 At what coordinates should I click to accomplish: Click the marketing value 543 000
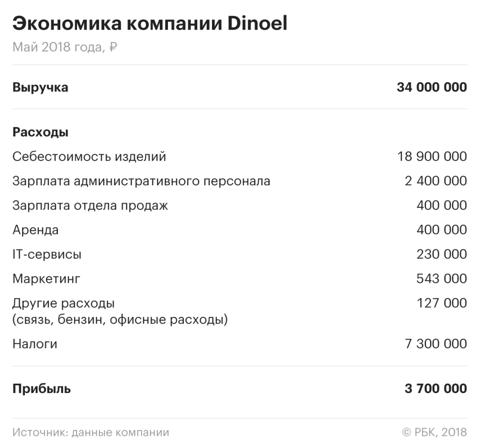[x=441, y=279]
